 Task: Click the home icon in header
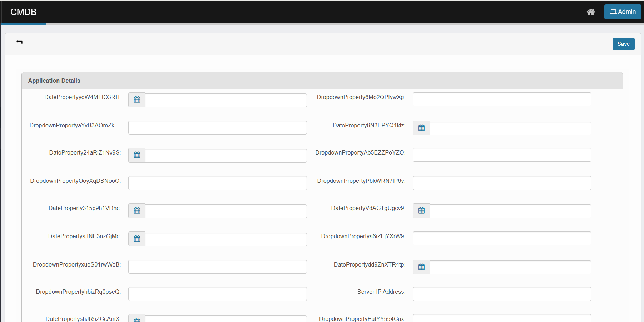pos(590,12)
